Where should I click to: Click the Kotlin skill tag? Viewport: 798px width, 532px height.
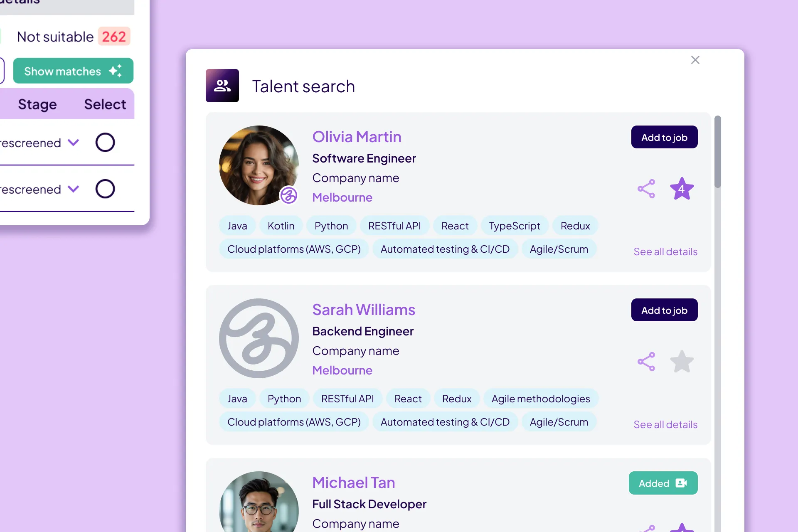281,226
